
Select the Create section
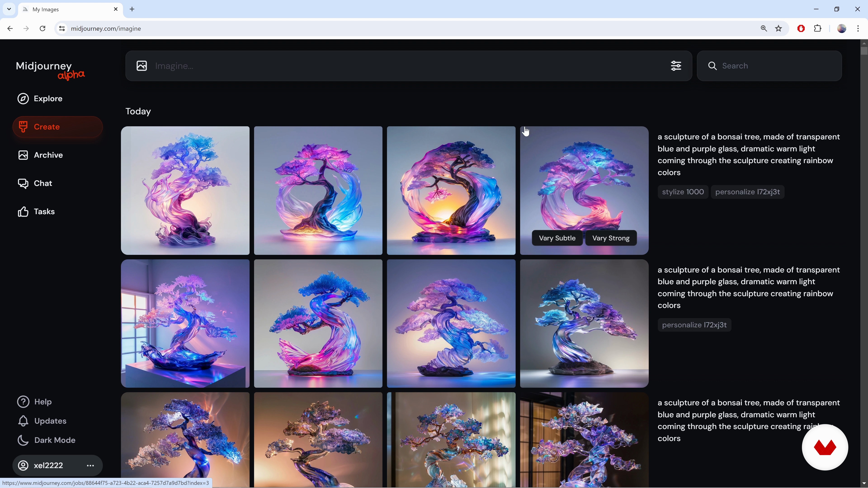pyautogui.click(x=58, y=127)
